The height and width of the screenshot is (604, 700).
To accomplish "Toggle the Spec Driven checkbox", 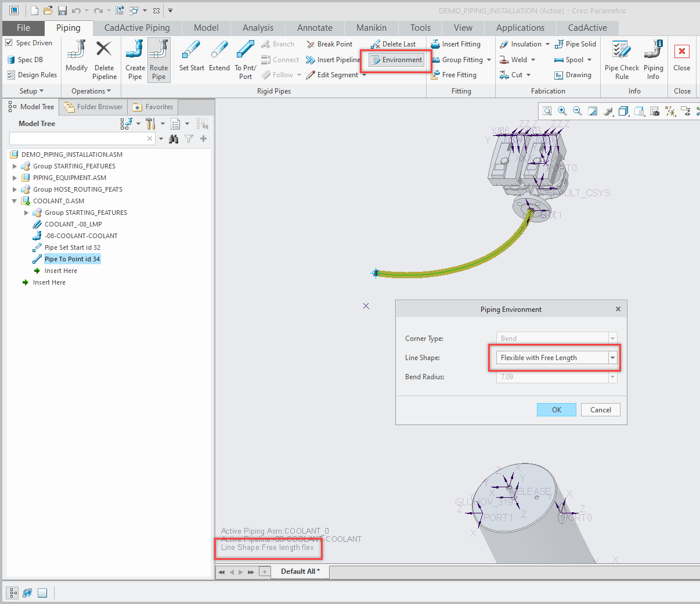I will click(9, 42).
